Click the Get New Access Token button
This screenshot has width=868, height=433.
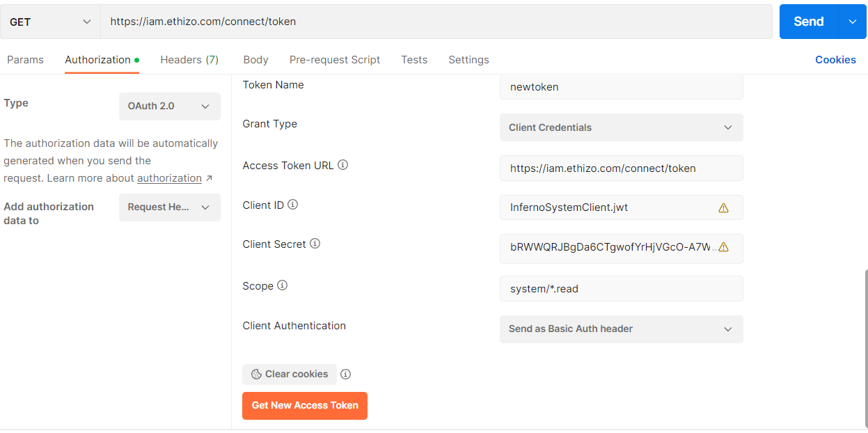click(x=304, y=405)
